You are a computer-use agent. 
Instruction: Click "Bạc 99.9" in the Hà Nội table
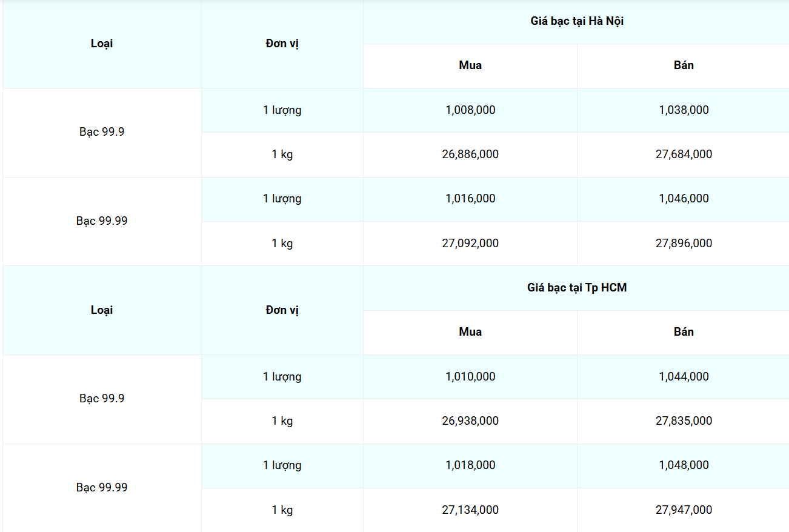click(x=102, y=132)
